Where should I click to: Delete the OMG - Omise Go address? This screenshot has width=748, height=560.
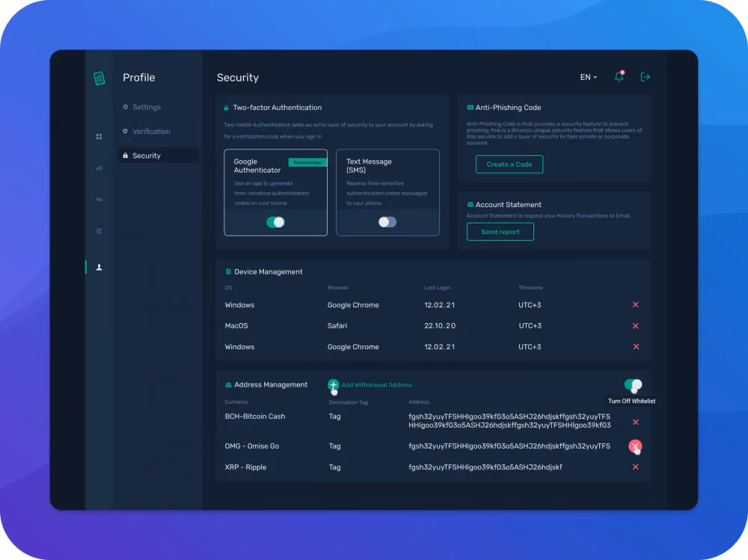point(635,446)
